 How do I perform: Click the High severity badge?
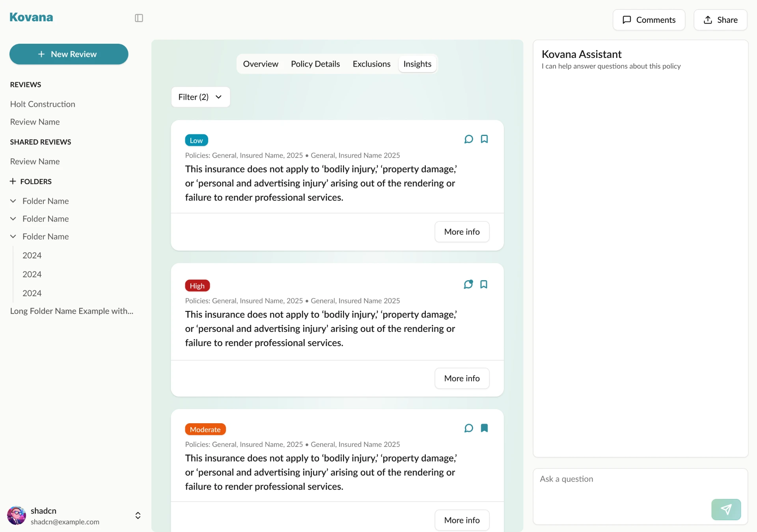point(197,286)
